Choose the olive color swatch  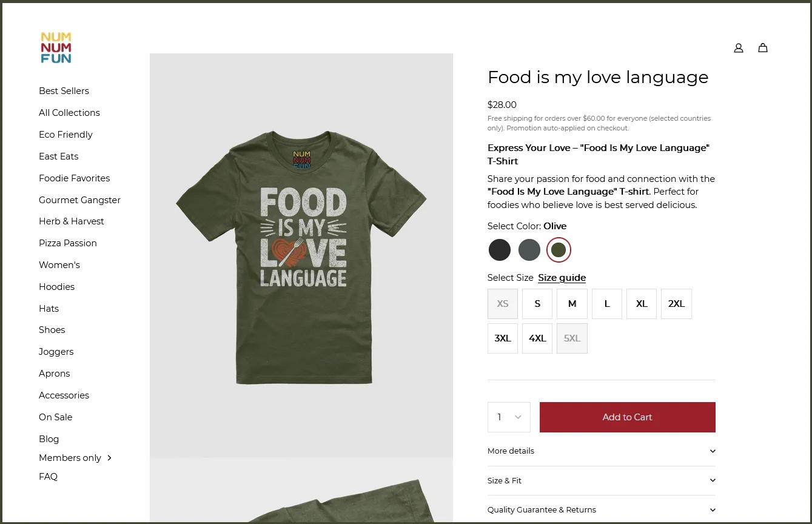coord(559,250)
